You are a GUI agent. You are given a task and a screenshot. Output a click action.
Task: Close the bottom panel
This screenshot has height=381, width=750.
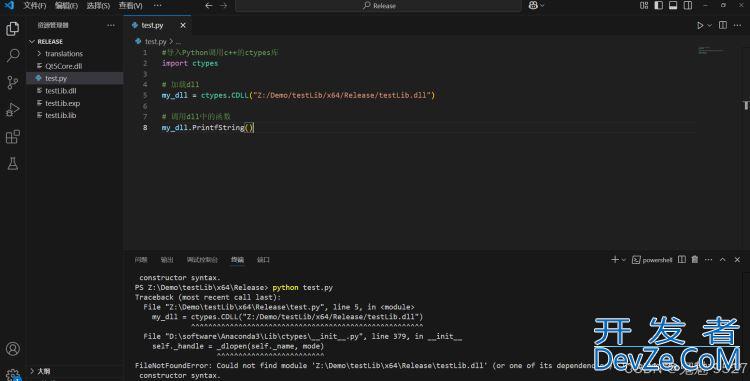click(x=737, y=260)
